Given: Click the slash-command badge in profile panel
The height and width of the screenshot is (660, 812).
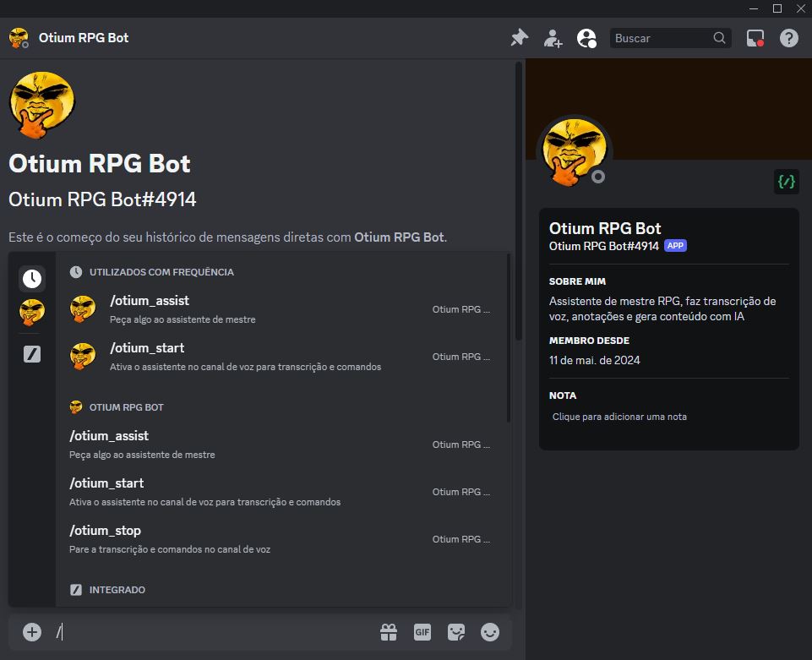Looking at the screenshot, I should (x=786, y=182).
